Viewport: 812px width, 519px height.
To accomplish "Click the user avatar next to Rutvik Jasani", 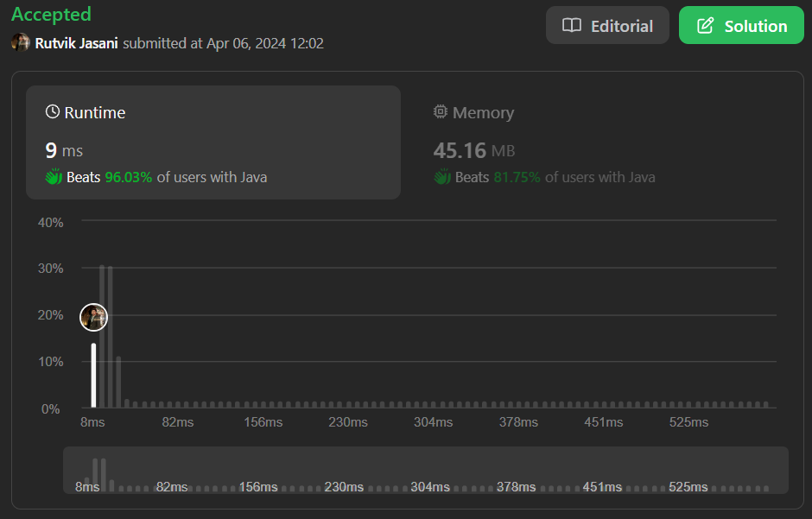I will tap(21, 42).
